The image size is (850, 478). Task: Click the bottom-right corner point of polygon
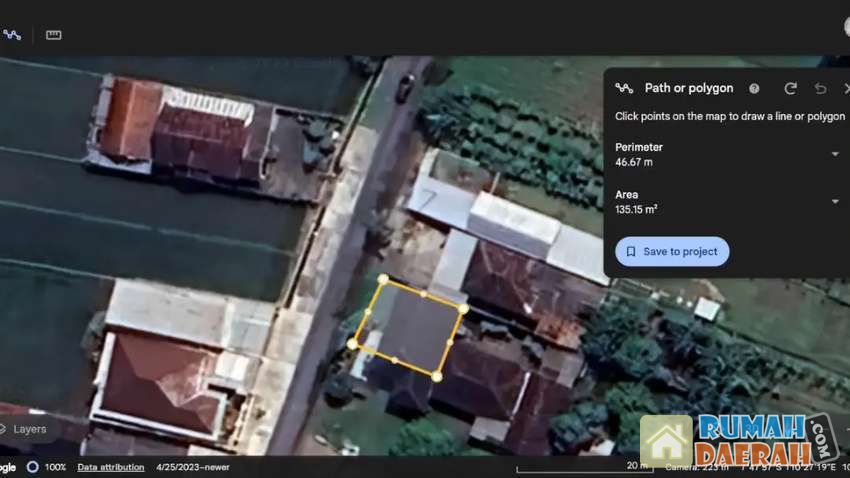pos(437,375)
